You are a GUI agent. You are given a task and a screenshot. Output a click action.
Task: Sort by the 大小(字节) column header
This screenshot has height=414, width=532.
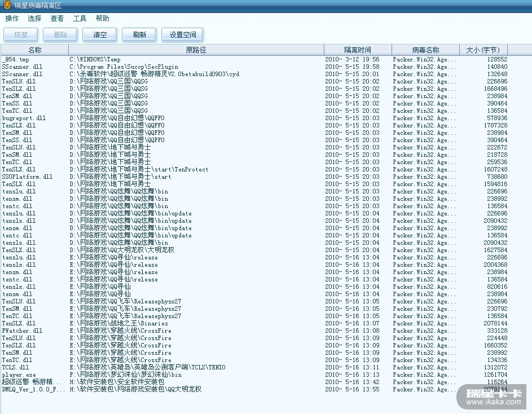coord(483,50)
